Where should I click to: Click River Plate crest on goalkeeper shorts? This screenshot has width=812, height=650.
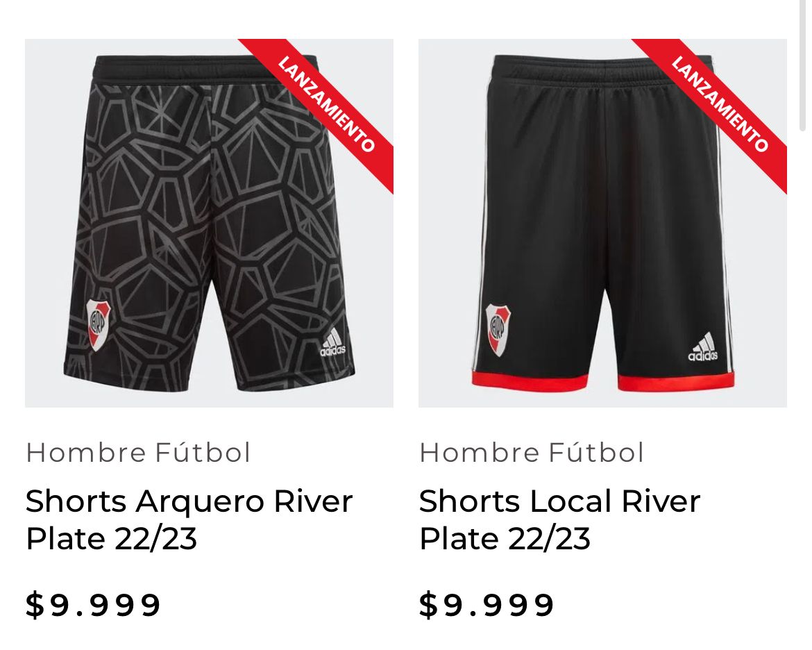(x=99, y=324)
